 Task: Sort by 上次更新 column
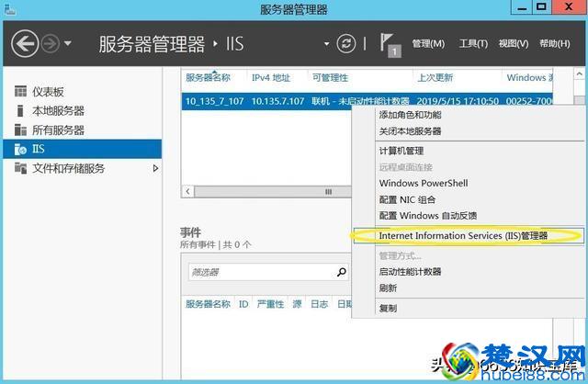point(435,77)
